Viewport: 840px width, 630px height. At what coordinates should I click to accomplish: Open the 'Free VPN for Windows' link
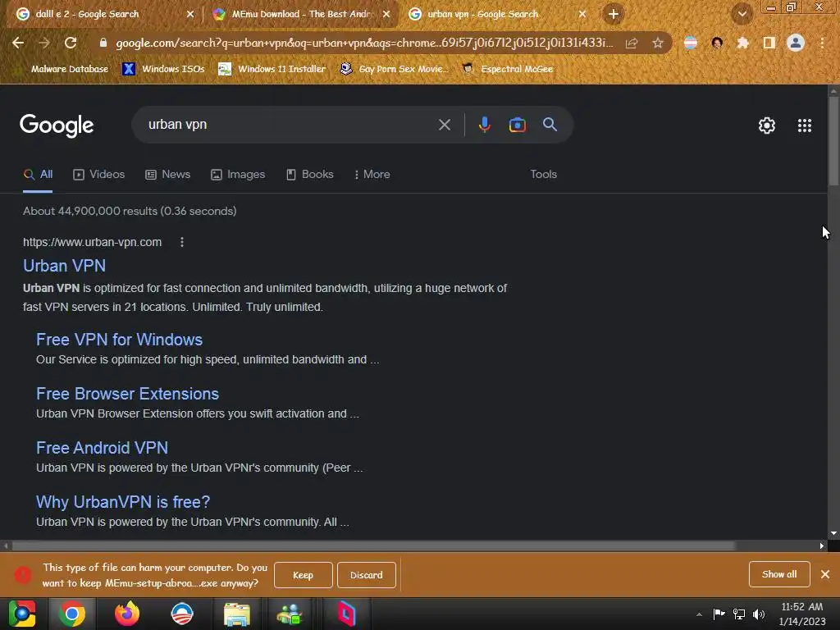click(x=119, y=340)
